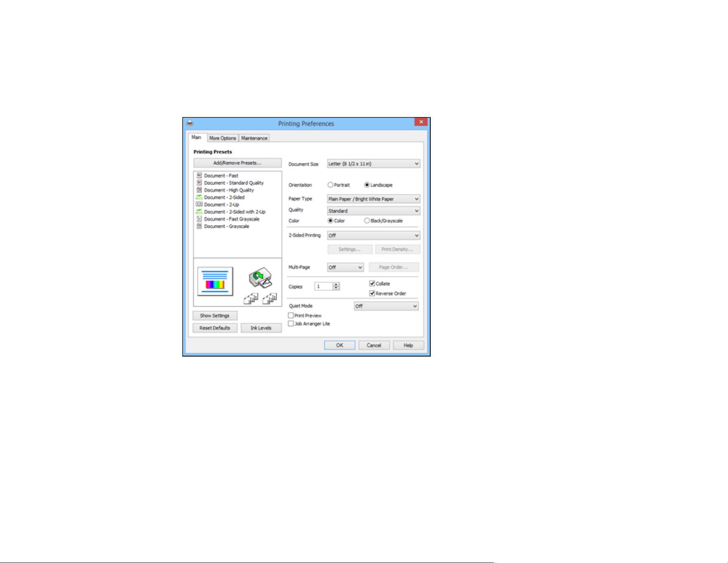Click the Page Order button
This screenshot has width=728, height=563.
pos(393,267)
